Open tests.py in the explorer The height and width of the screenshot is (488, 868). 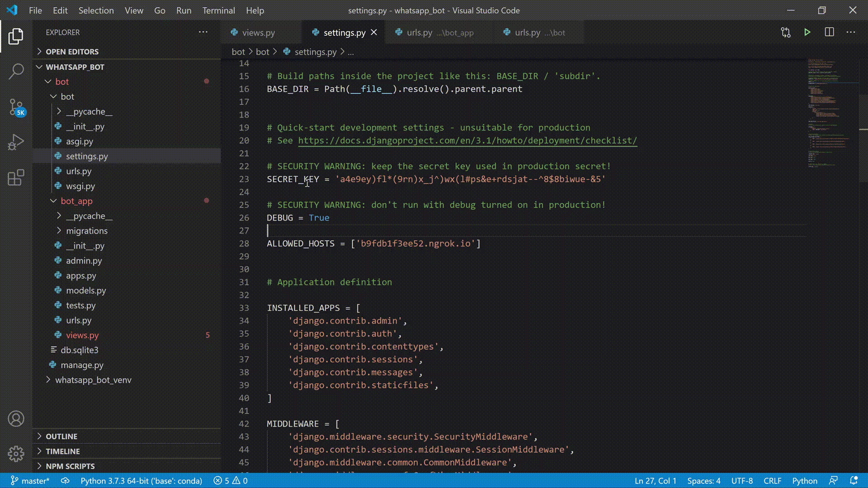[80, 305]
